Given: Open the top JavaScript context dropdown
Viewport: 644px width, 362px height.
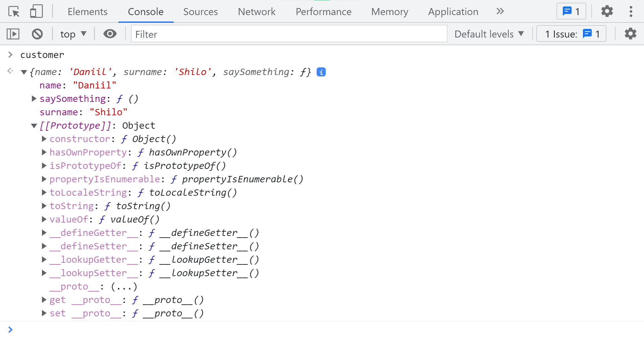Looking at the screenshot, I should tap(73, 34).
